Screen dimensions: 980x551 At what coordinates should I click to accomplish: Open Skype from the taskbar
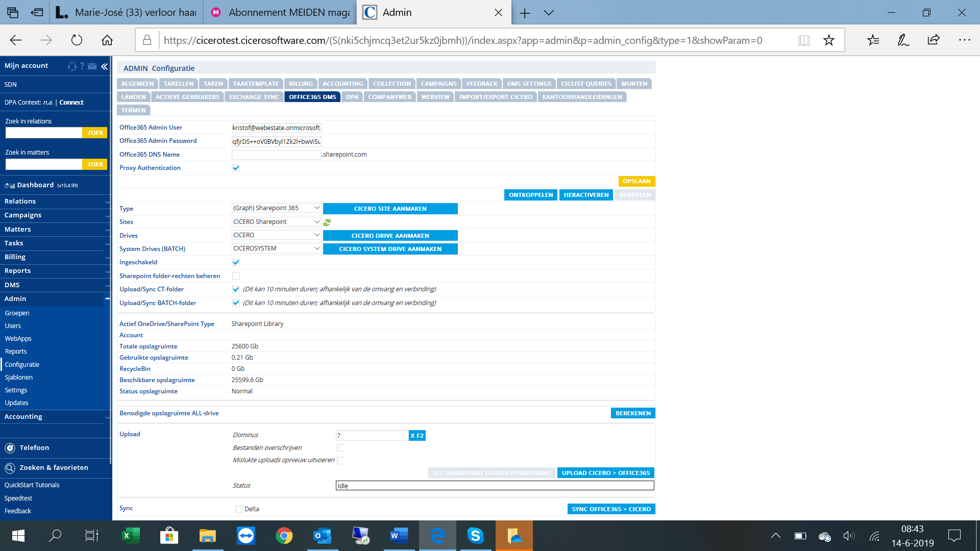[476, 536]
